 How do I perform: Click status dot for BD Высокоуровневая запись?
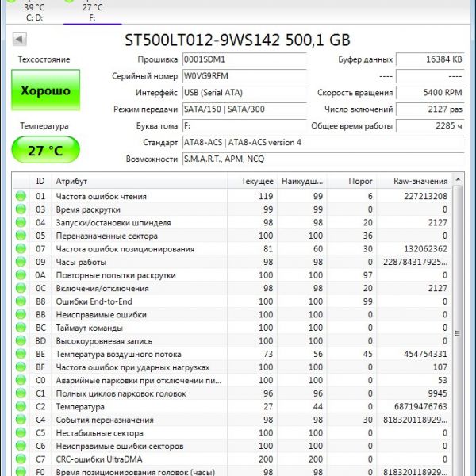tap(21, 340)
